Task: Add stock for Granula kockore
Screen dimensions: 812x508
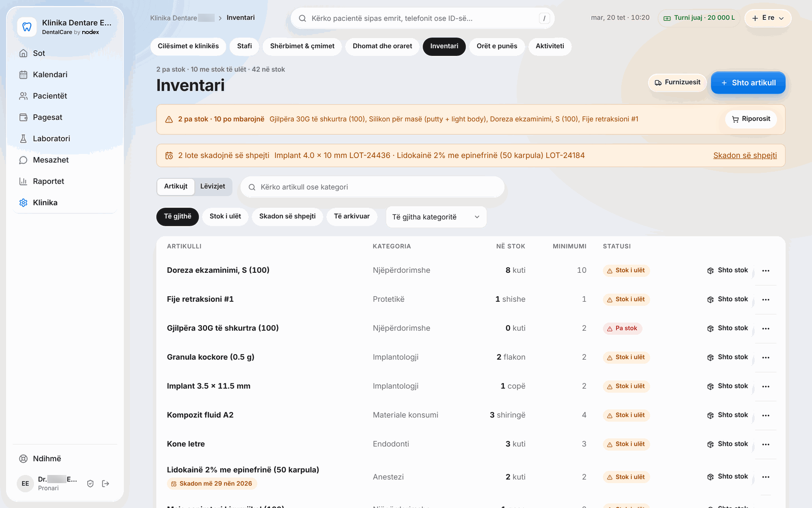Action: [728, 358]
